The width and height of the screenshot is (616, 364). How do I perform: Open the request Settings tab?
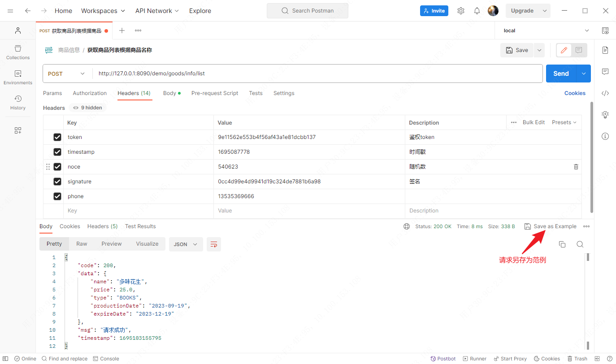(284, 93)
